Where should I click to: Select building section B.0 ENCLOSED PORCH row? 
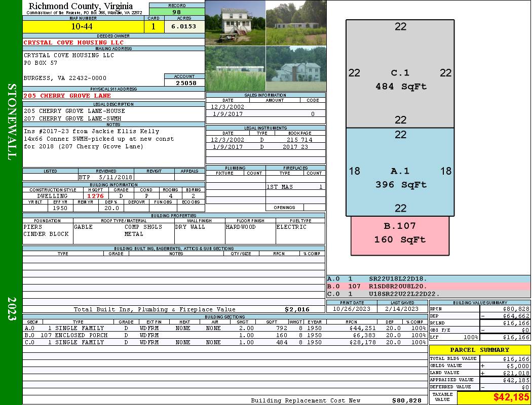[225, 335]
